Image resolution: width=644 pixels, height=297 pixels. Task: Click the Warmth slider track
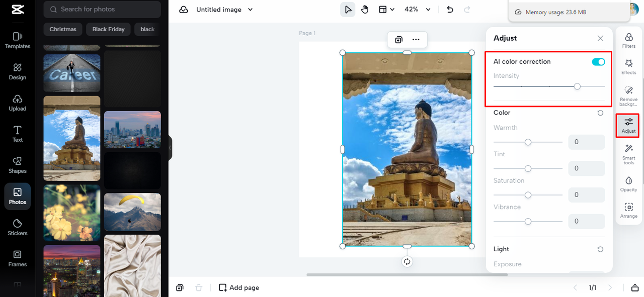[528, 142]
